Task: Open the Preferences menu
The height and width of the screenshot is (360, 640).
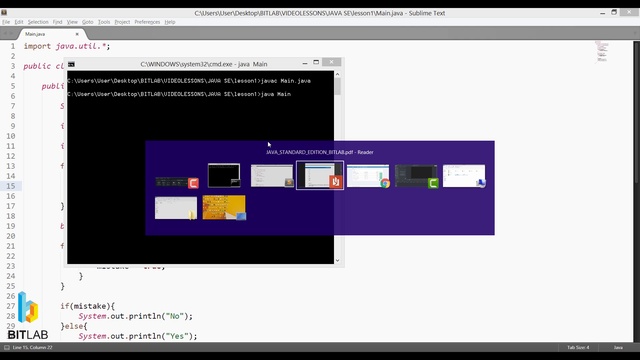Action: pyautogui.click(x=147, y=22)
